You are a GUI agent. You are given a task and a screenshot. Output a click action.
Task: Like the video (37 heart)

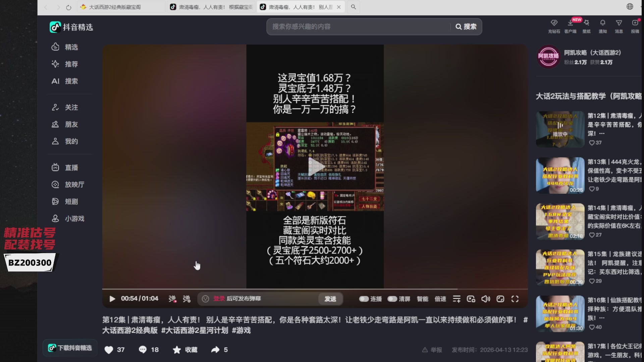coord(114,350)
